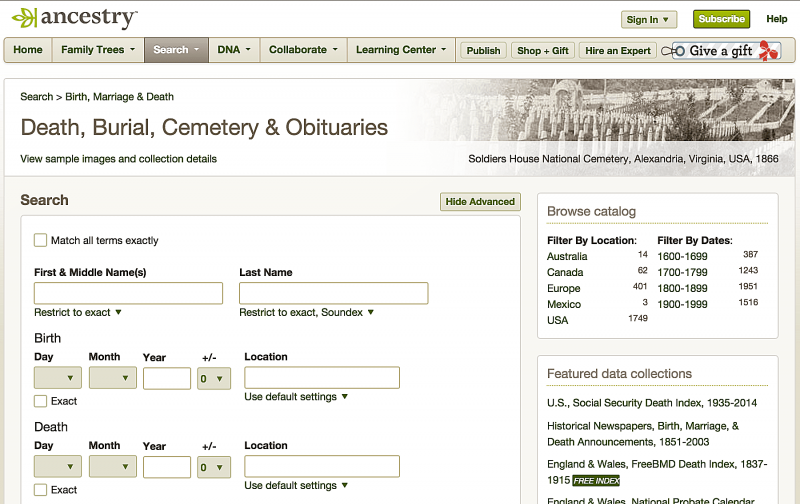This screenshot has width=800, height=504.
Task: Open the Learning Center menu
Action: 401,50
